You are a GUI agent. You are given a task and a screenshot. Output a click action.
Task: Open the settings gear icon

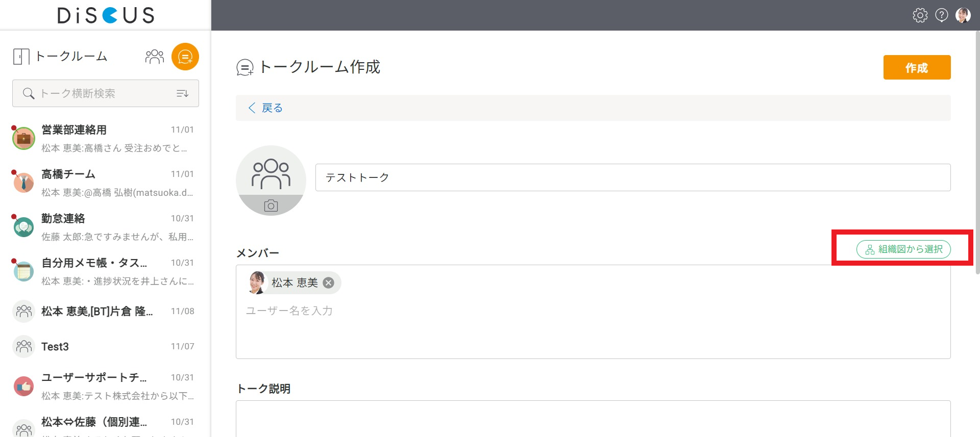coord(920,15)
